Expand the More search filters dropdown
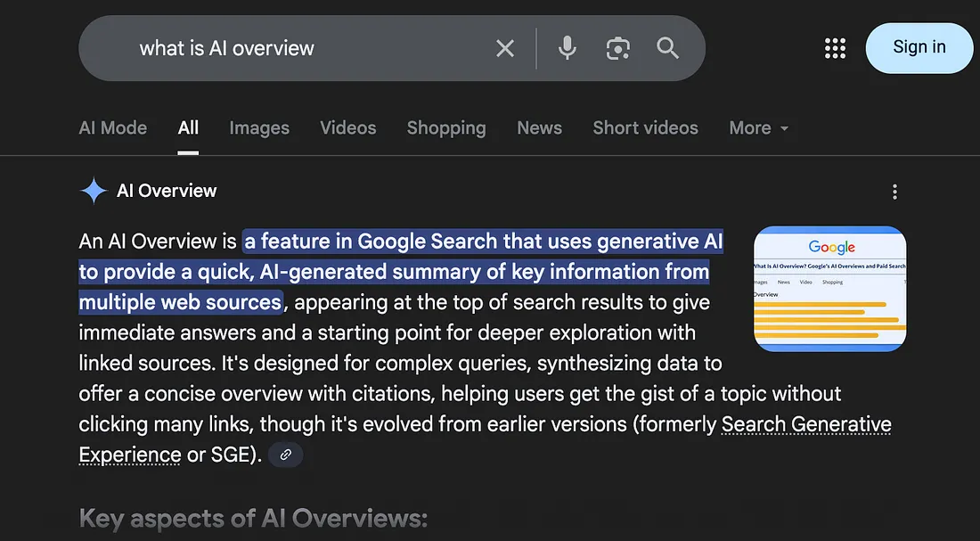Image resolution: width=980 pixels, height=541 pixels. click(757, 127)
